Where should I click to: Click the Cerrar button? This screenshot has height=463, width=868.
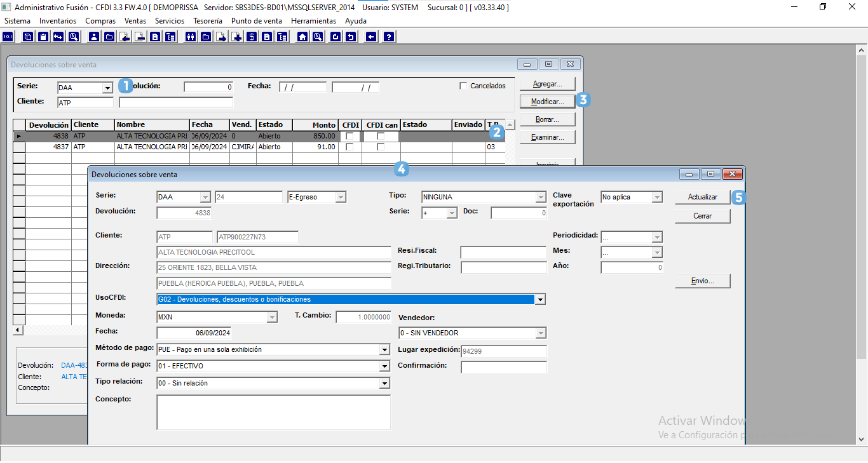point(703,216)
